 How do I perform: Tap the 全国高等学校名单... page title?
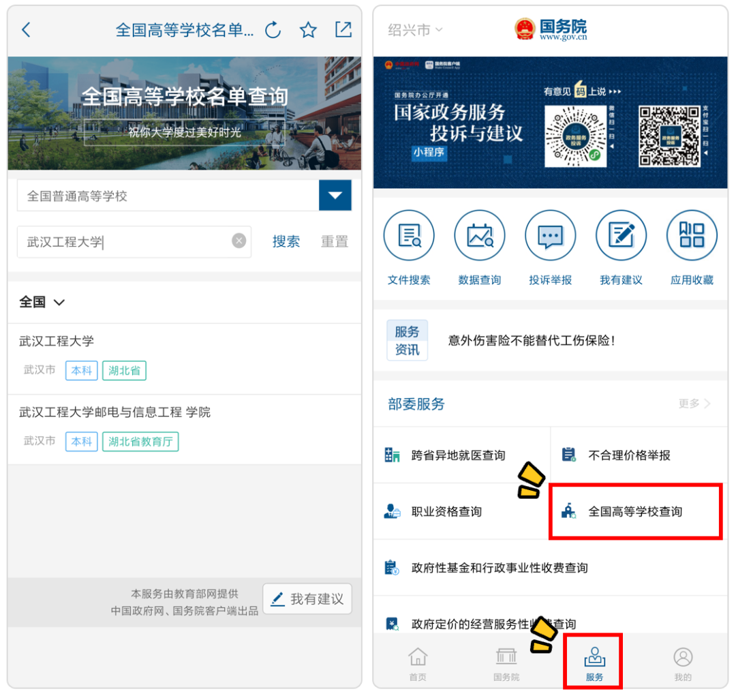[185, 30]
